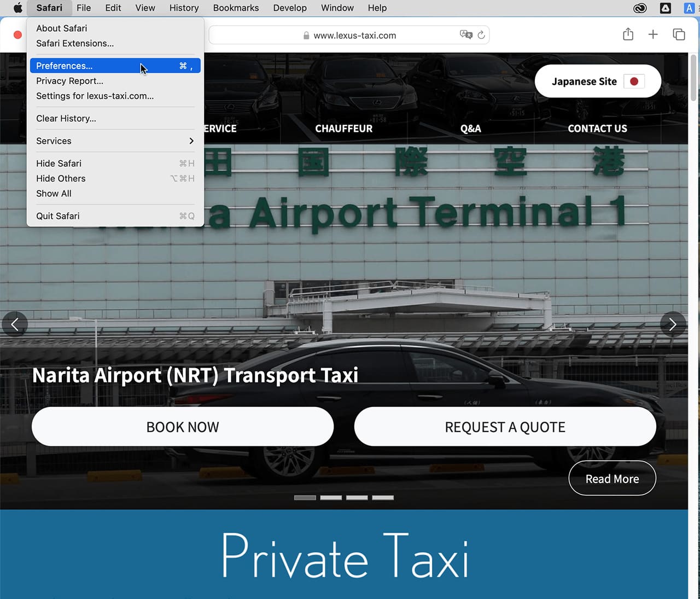Open the File menu
The height and width of the screenshot is (599, 700).
click(84, 8)
